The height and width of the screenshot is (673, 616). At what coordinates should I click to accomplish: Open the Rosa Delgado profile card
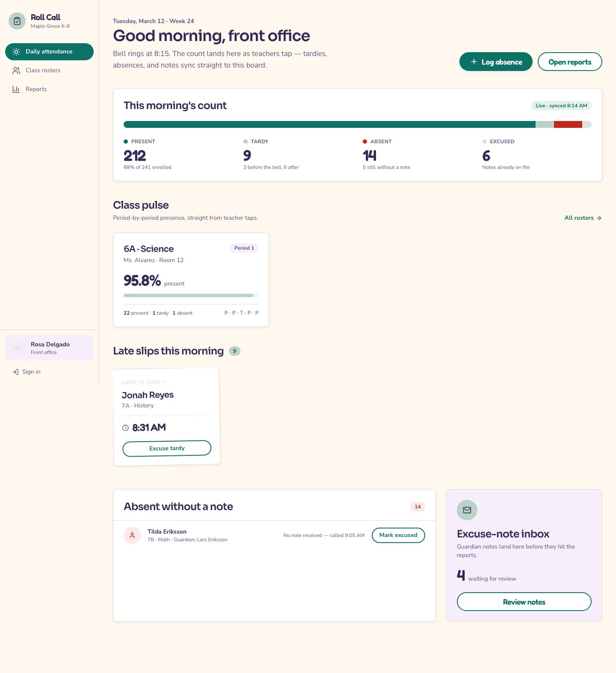click(49, 348)
